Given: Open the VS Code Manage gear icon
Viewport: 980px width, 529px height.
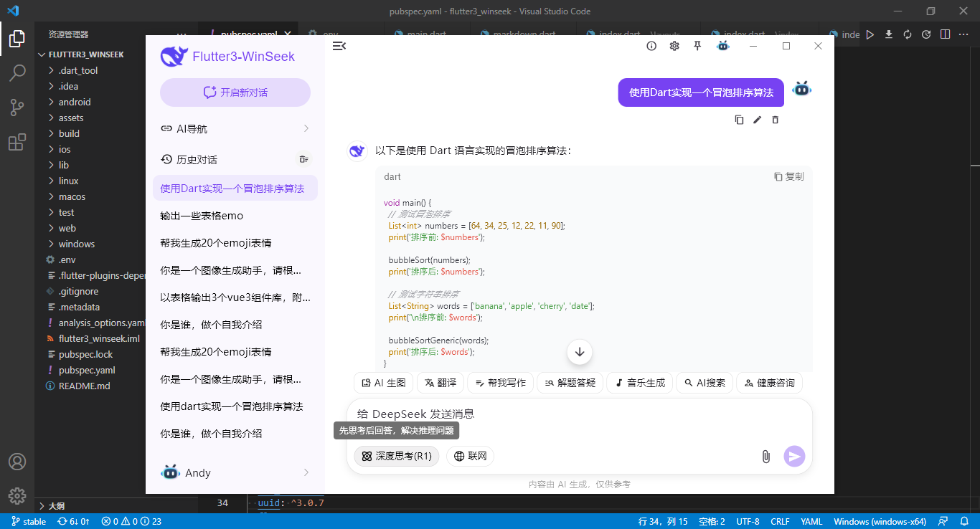Looking at the screenshot, I should [x=17, y=495].
